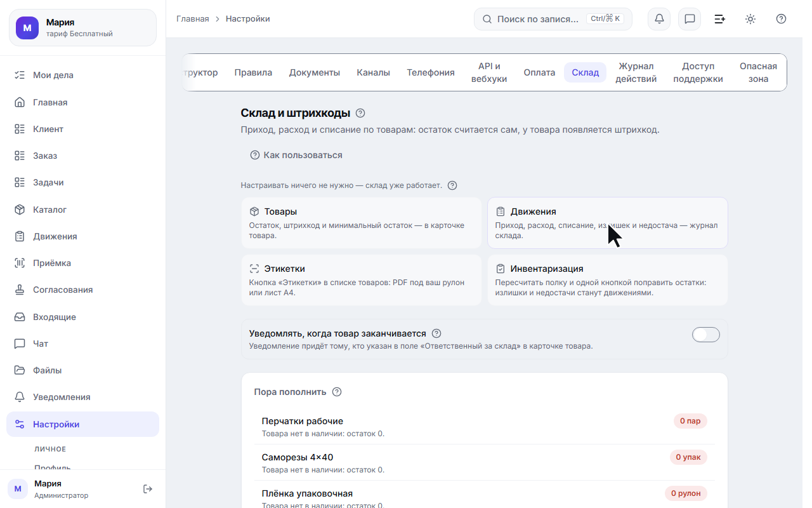Screen dimensions: 812x508
Task: Open Заказ in the sidebar
Action: (82, 156)
